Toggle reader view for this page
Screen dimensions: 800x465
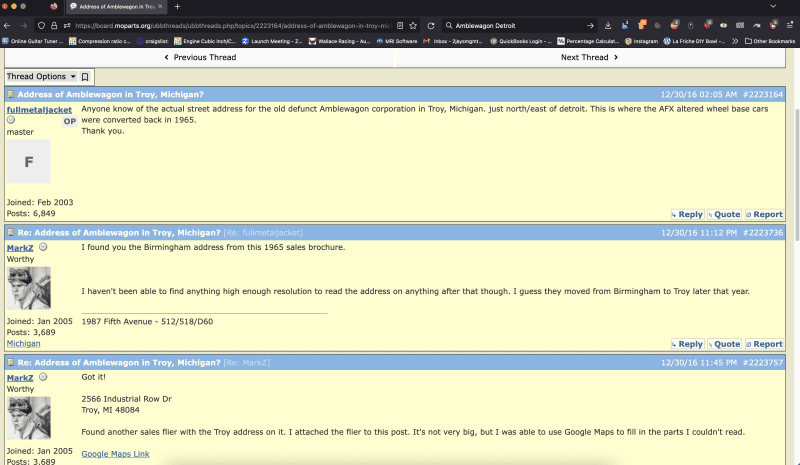[400, 26]
